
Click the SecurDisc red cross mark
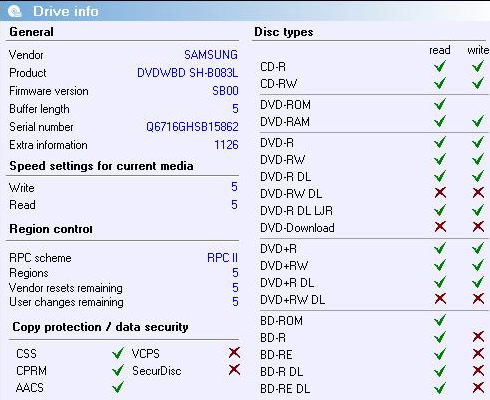pyautogui.click(x=234, y=369)
